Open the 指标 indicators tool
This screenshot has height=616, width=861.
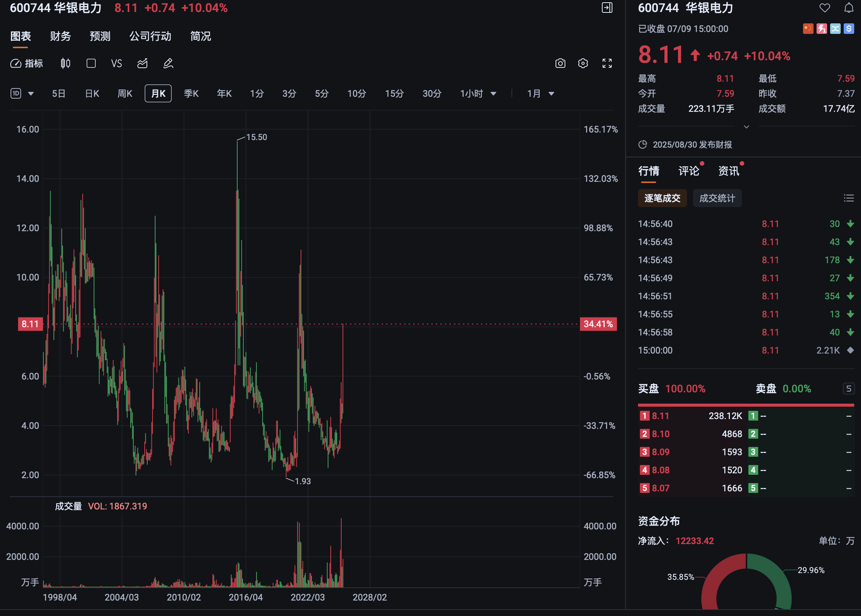pyautogui.click(x=27, y=63)
